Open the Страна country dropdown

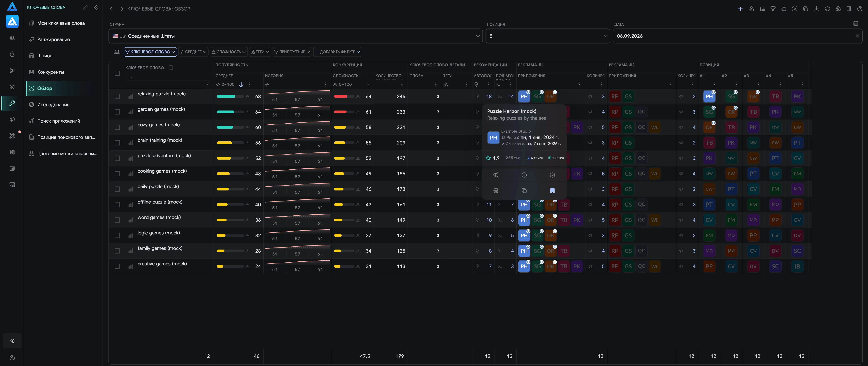click(295, 36)
